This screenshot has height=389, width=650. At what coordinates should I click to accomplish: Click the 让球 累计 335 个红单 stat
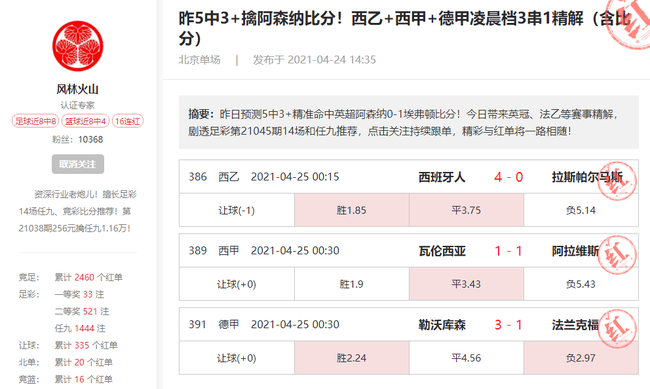[68, 345]
